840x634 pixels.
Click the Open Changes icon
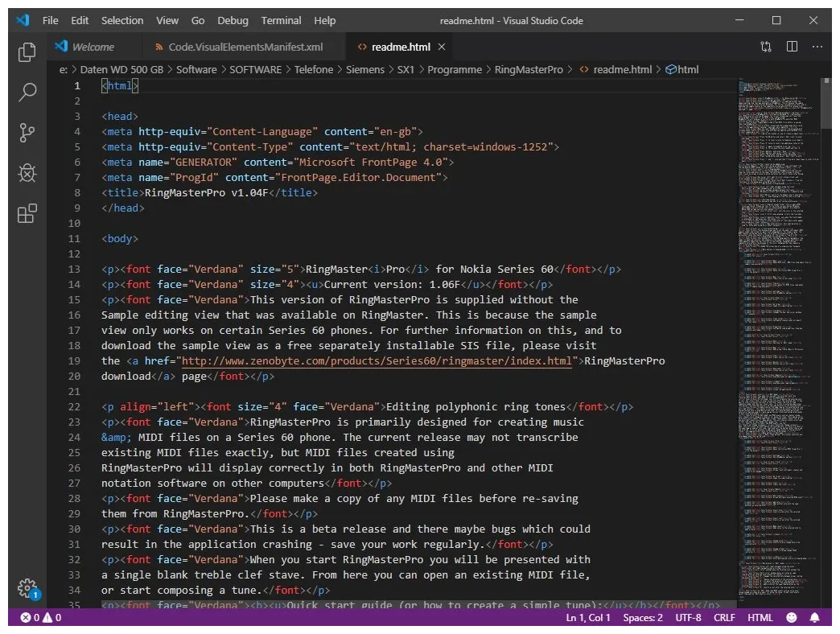pyautogui.click(x=765, y=47)
